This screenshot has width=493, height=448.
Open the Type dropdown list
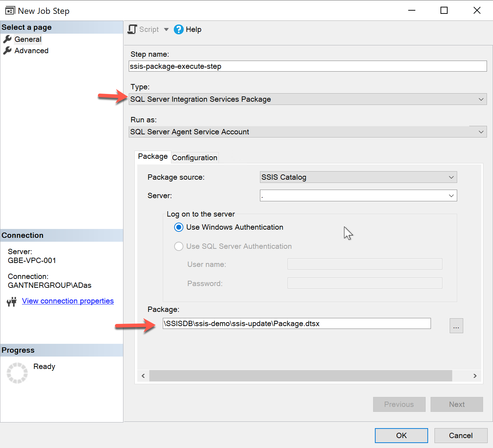pyautogui.click(x=481, y=99)
